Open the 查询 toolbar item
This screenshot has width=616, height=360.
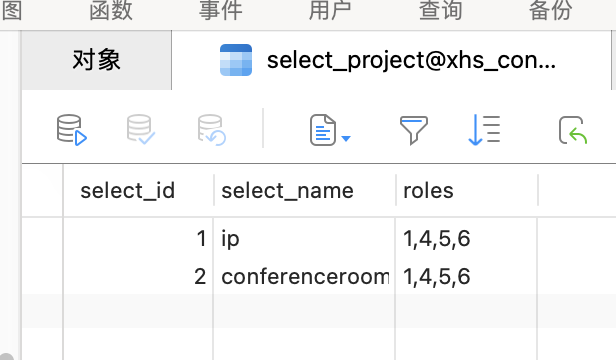pos(440,10)
